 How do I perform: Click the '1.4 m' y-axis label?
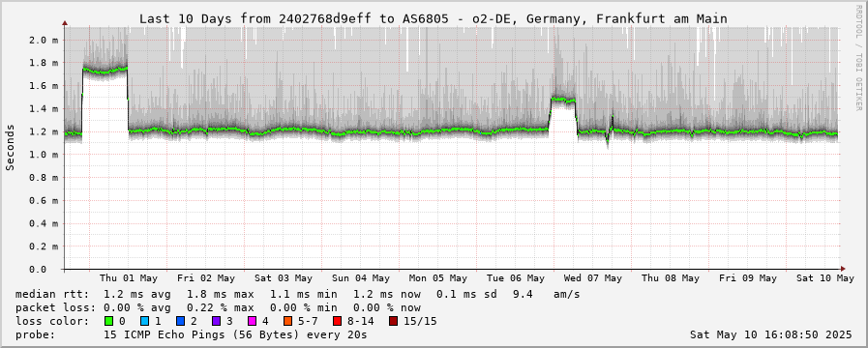click(x=44, y=109)
